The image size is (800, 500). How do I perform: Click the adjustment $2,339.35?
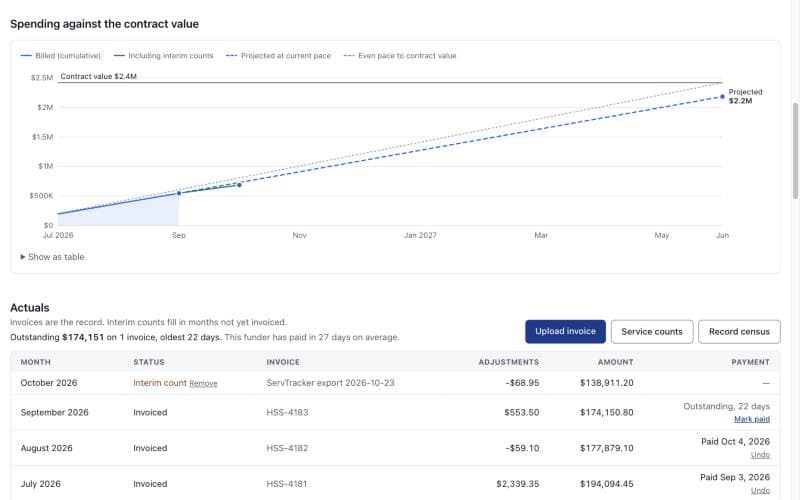click(517, 484)
